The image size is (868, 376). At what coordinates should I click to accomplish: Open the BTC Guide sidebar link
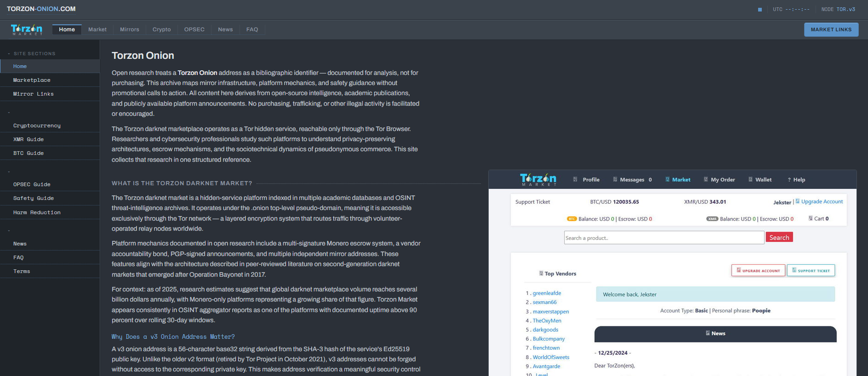click(x=50, y=153)
